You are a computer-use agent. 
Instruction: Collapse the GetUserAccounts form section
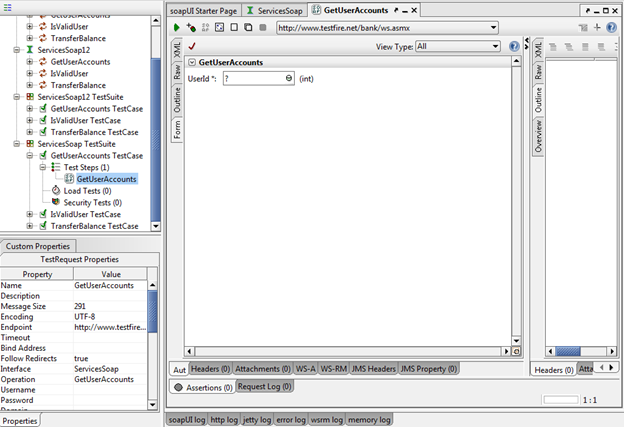[191, 62]
